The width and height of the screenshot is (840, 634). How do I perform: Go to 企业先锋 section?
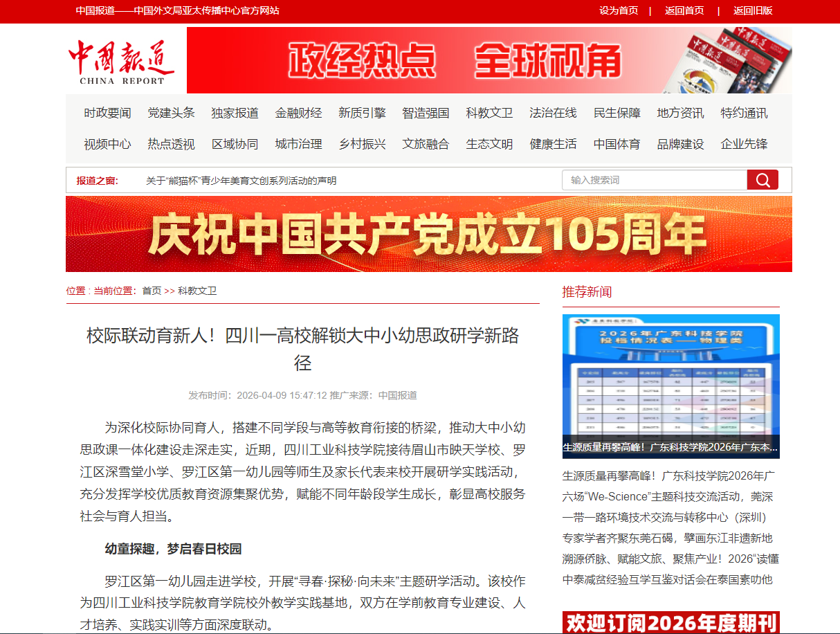pyautogui.click(x=744, y=144)
